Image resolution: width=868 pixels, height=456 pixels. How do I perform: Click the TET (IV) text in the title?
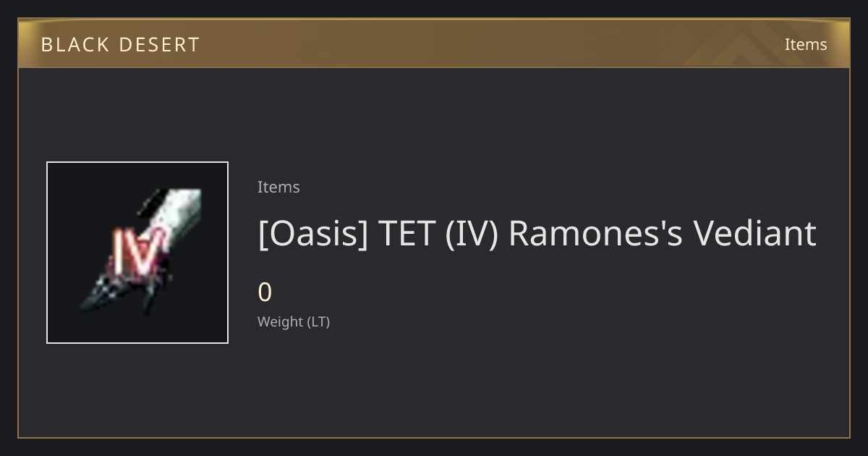click(438, 234)
